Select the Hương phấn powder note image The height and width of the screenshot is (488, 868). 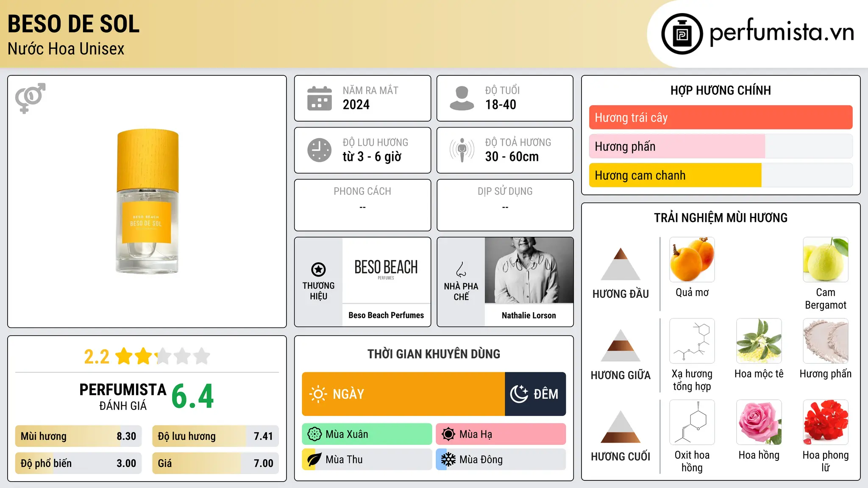coord(826,341)
